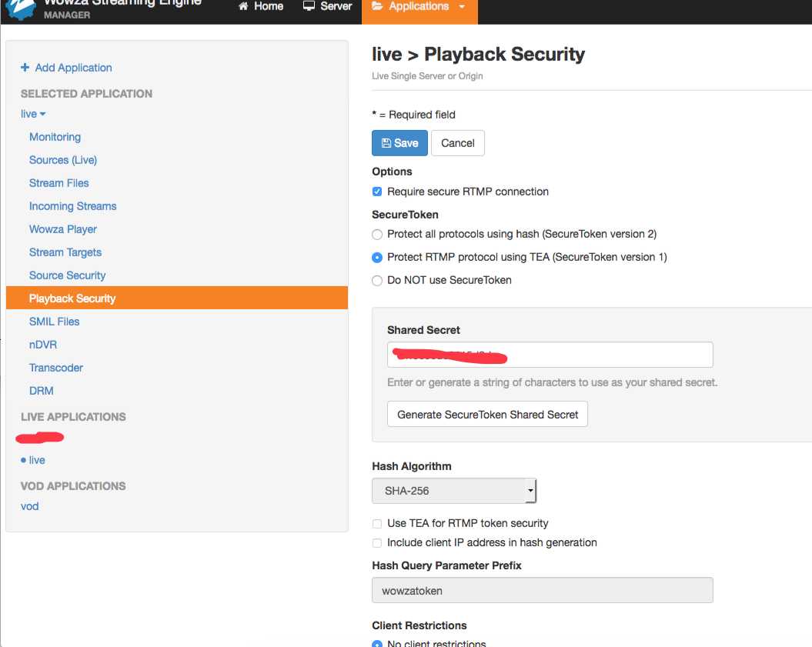Toggle Require secure RTMP connection checkbox
Image resolution: width=812 pixels, height=647 pixels.
click(377, 192)
